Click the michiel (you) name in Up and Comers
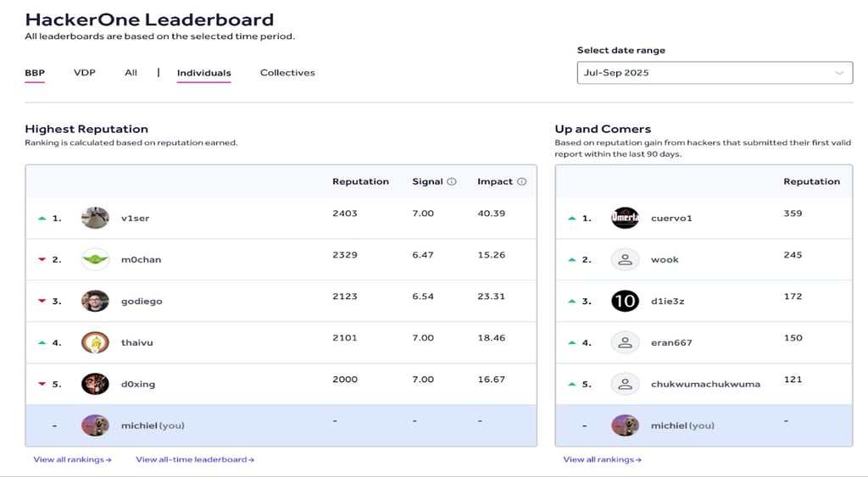Screen dimensions: 868x477 [682, 425]
